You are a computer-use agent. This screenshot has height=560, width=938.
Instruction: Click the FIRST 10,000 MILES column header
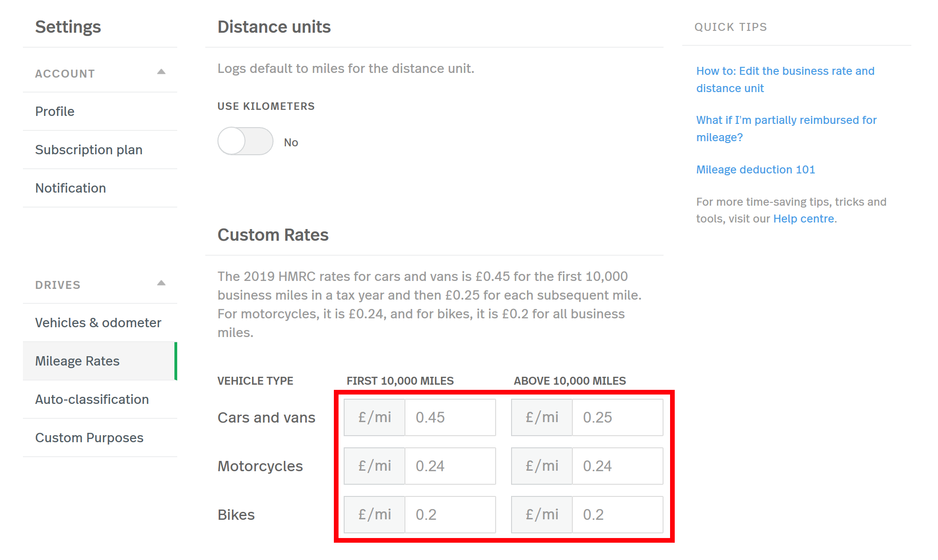point(400,381)
